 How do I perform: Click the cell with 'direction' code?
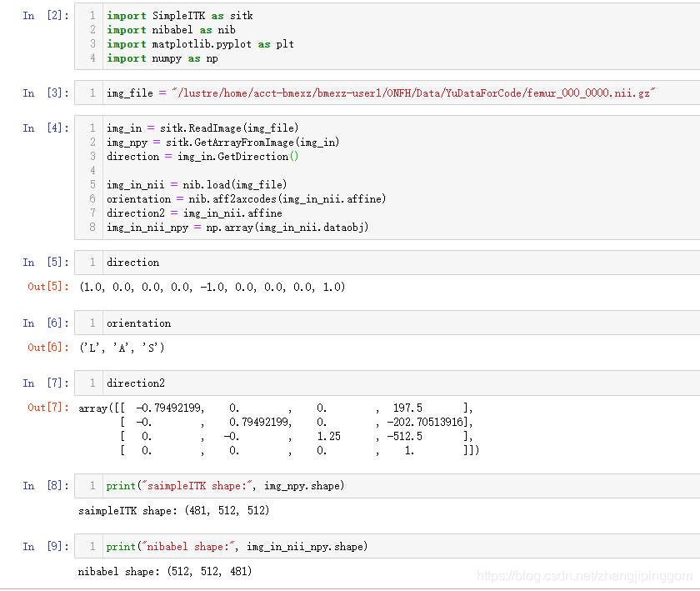387,263
